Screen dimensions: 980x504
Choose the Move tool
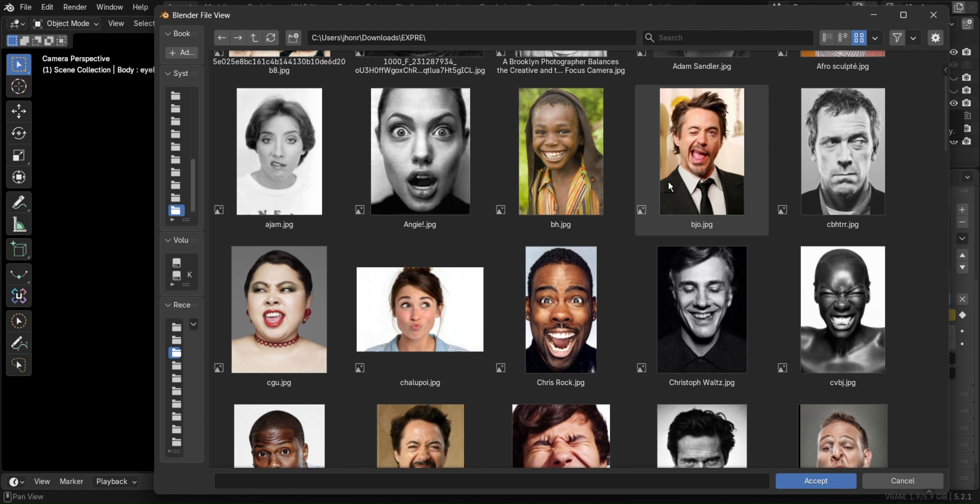click(19, 111)
